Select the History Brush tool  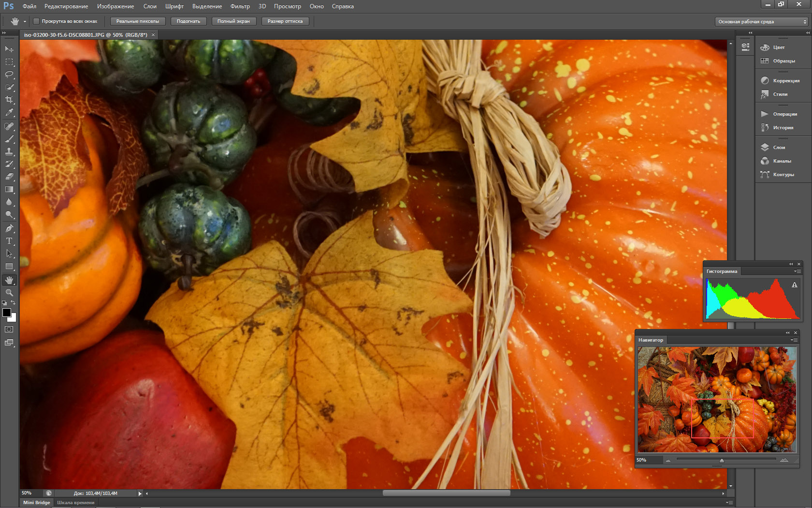click(x=9, y=164)
